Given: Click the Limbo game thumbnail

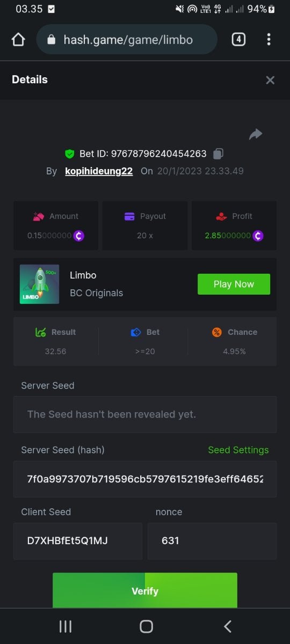Looking at the screenshot, I should [40, 284].
